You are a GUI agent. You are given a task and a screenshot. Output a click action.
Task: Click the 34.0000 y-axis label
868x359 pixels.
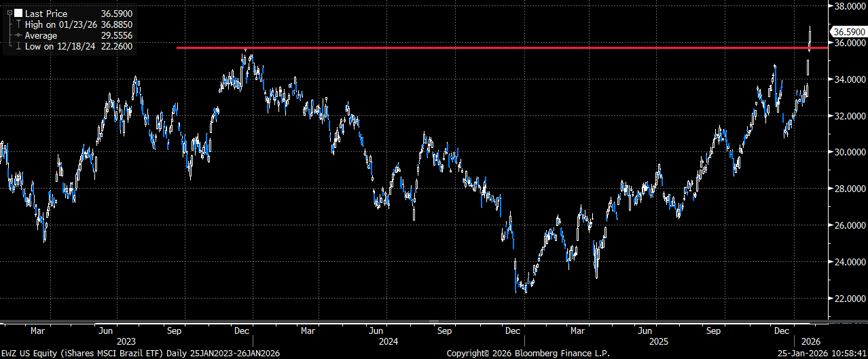coord(850,79)
